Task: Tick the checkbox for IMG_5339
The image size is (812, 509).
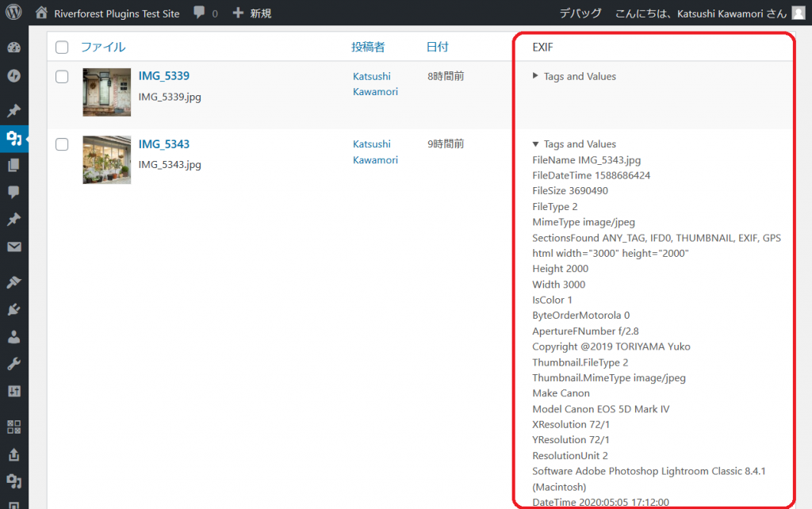Action: [x=62, y=76]
